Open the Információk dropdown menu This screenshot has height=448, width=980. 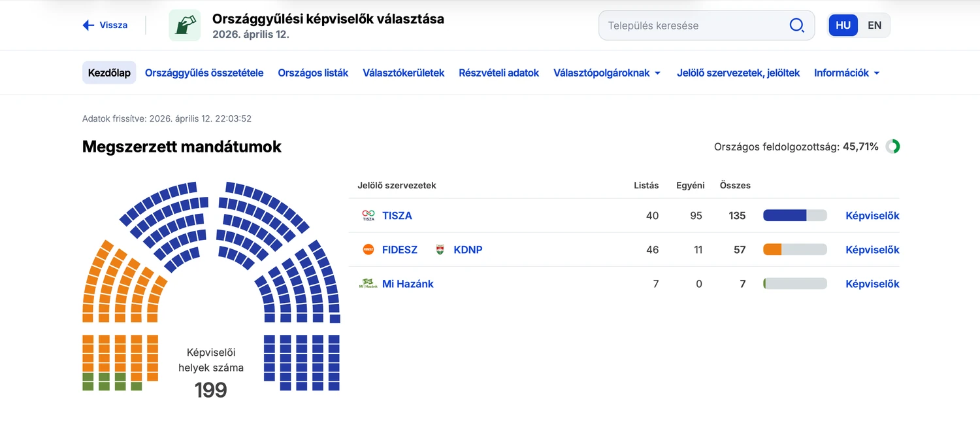coord(847,73)
